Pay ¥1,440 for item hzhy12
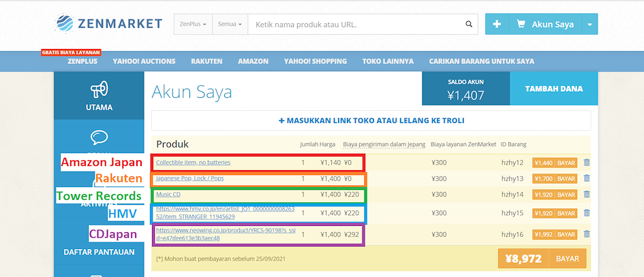The width and height of the screenshot is (644, 277). tap(555, 163)
